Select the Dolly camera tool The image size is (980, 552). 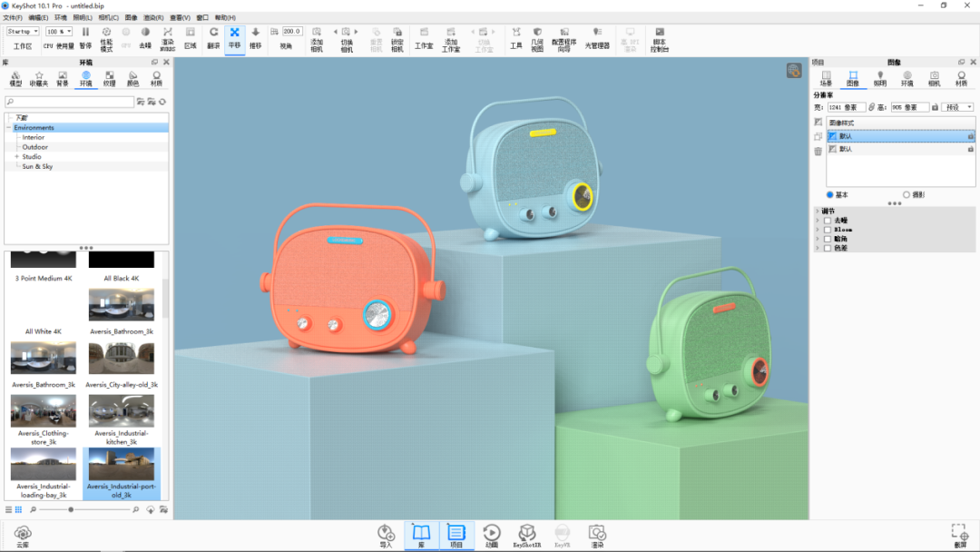[256, 37]
